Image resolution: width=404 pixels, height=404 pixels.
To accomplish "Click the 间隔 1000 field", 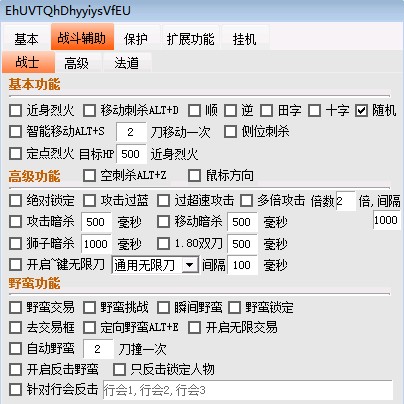I will (386, 220).
